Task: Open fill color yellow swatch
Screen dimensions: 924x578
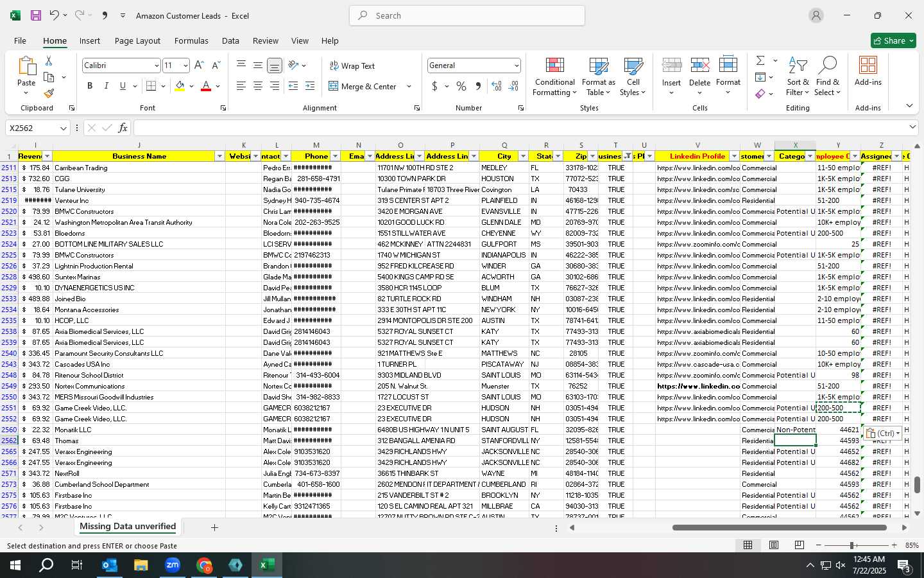Action: (180, 86)
